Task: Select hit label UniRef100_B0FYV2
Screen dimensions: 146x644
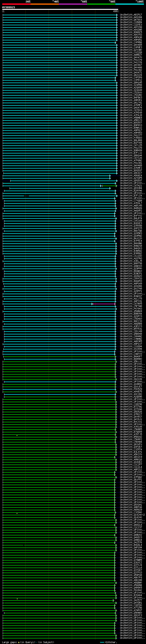Action: click(131, 216)
